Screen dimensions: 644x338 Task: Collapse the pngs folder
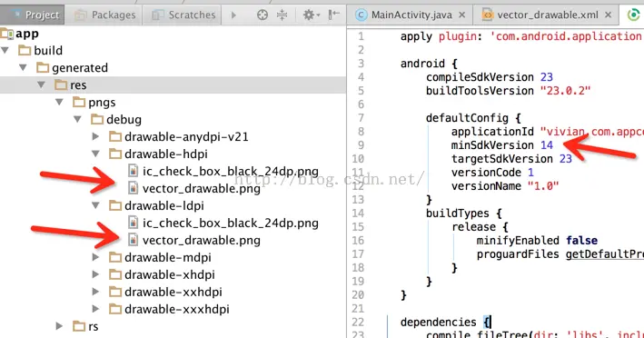[59, 102]
